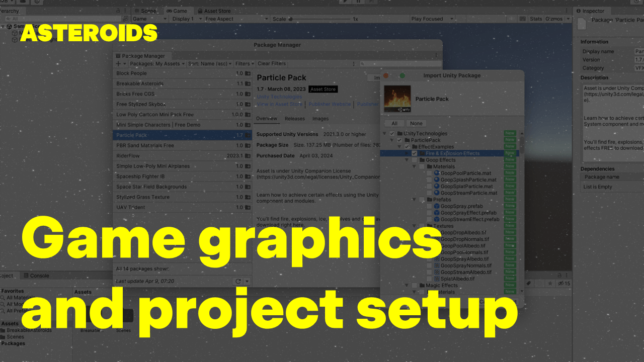Click folder icon on PBR Sand Materials Free row
The height and width of the screenshot is (362, 644).
tap(248, 146)
